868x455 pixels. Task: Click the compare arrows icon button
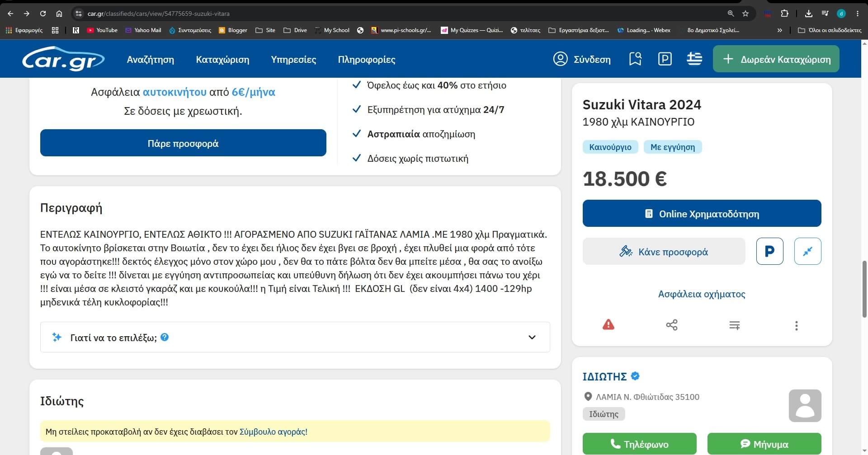(x=807, y=251)
